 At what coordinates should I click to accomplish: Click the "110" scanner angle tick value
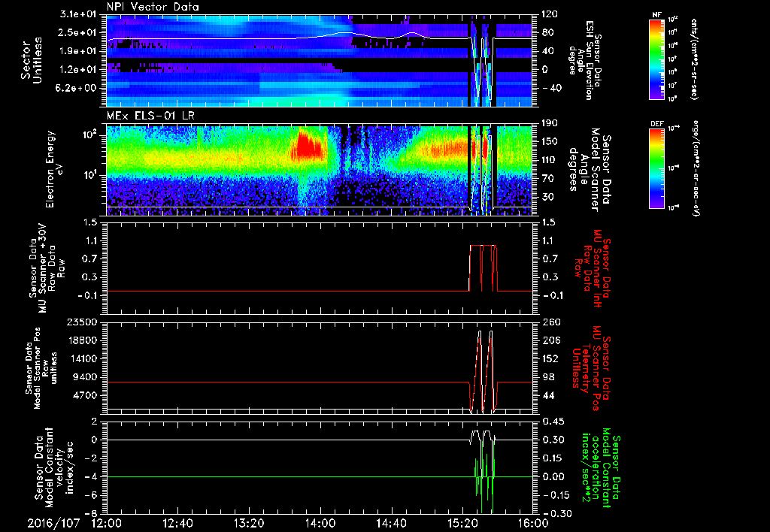click(x=550, y=160)
